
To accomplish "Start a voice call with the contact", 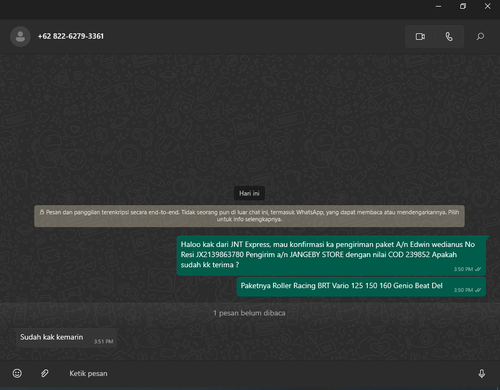I will [x=449, y=36].
